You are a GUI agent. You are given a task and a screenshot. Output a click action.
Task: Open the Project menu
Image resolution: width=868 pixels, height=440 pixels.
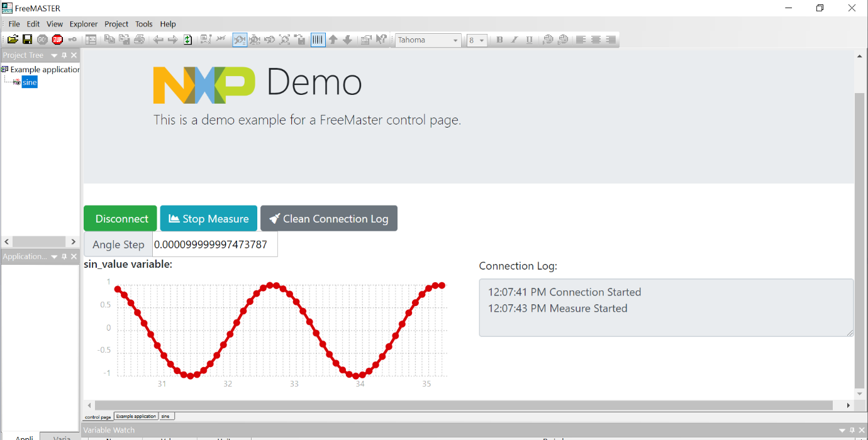(116, 24)
